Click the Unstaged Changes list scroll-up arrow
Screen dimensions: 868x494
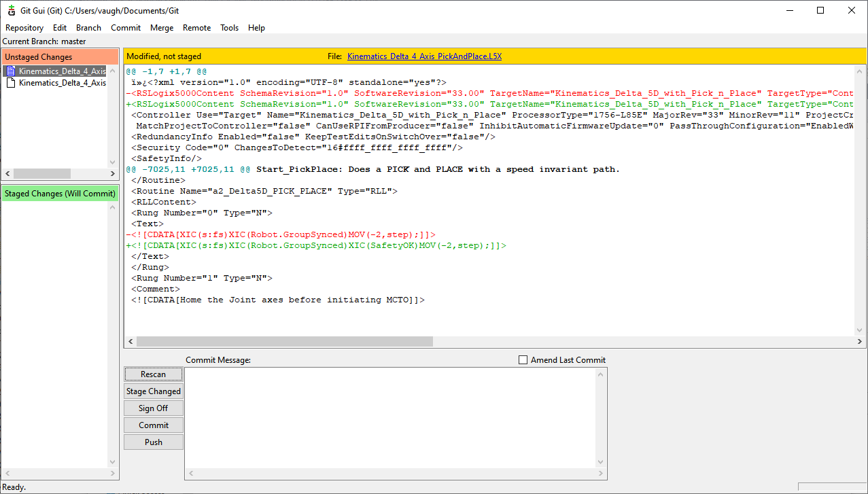pos(113,71)
